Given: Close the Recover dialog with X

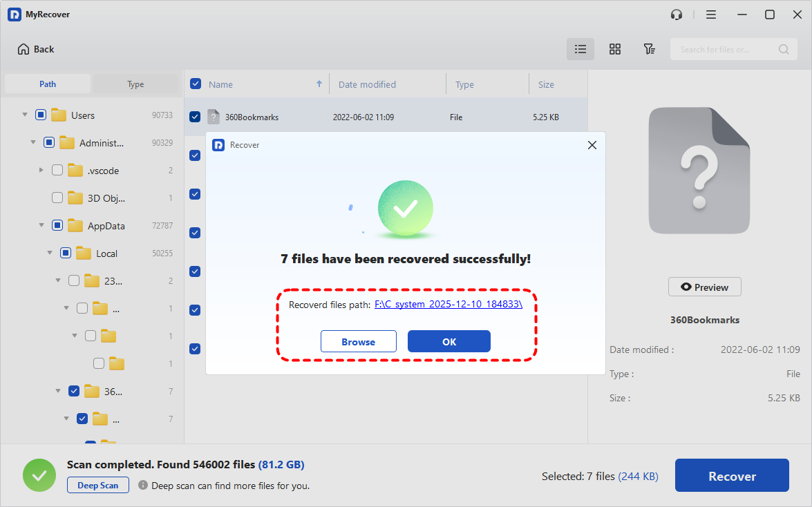Looking at the screenshot, I should [592, 145].
